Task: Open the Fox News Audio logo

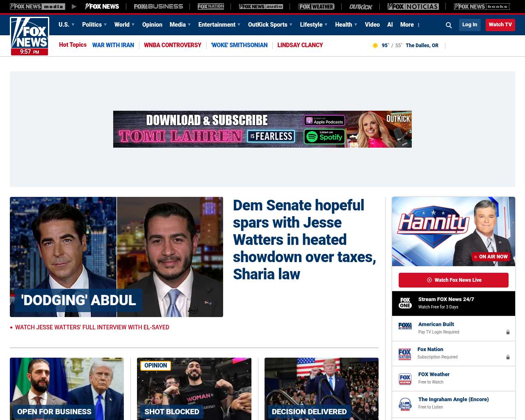Action: pos(261,7)
